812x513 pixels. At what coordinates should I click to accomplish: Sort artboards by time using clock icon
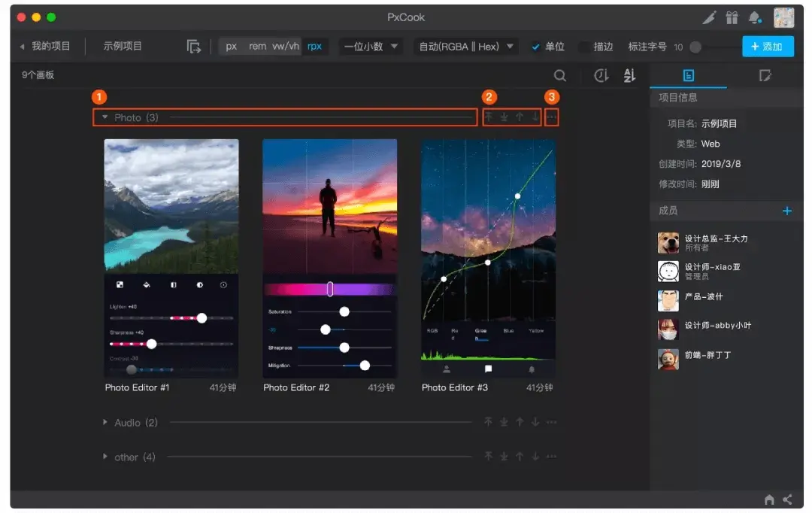coord(601,75)
